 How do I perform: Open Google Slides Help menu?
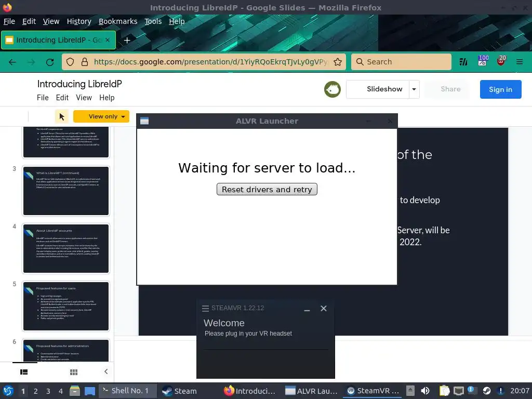(x=107, y=98)
